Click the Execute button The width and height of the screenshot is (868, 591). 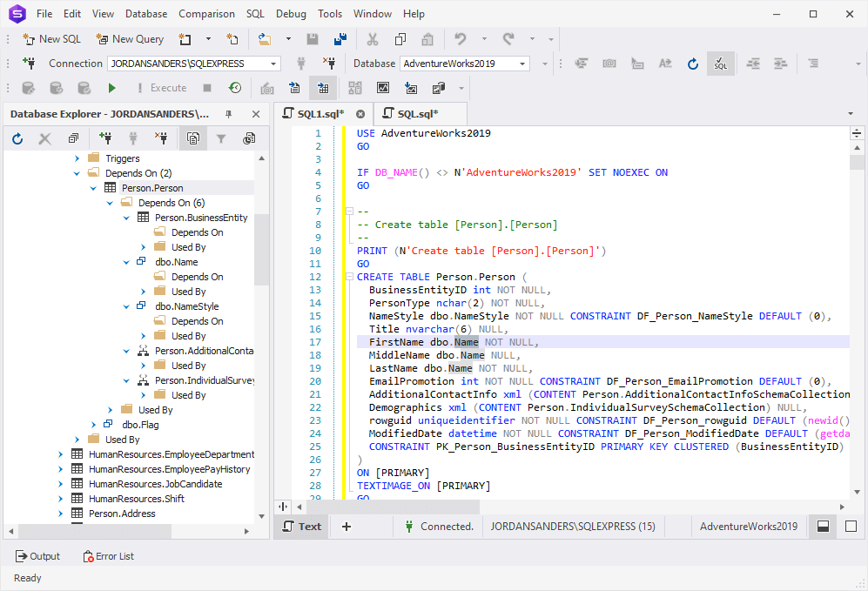pyautogui.click(x=161, y=88)
